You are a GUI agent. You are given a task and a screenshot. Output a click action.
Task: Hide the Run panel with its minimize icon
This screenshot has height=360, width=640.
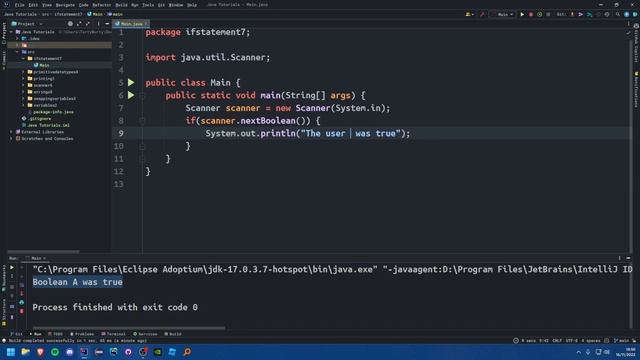click(x=628, y=258)
